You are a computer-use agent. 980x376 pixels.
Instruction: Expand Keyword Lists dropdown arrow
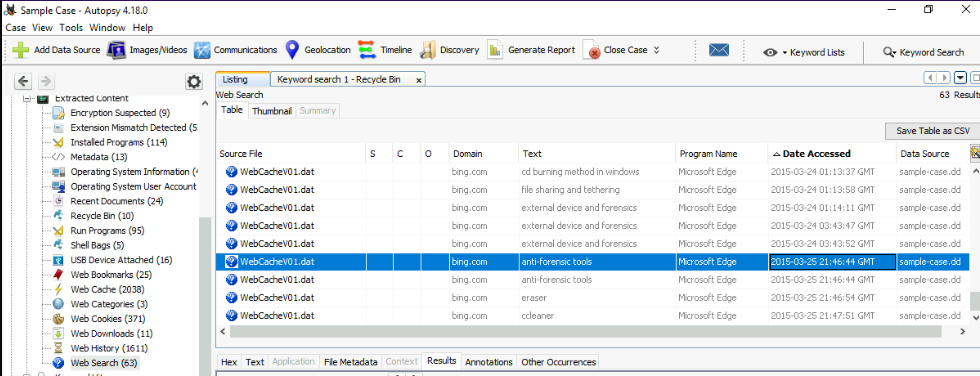coord(785,53)
